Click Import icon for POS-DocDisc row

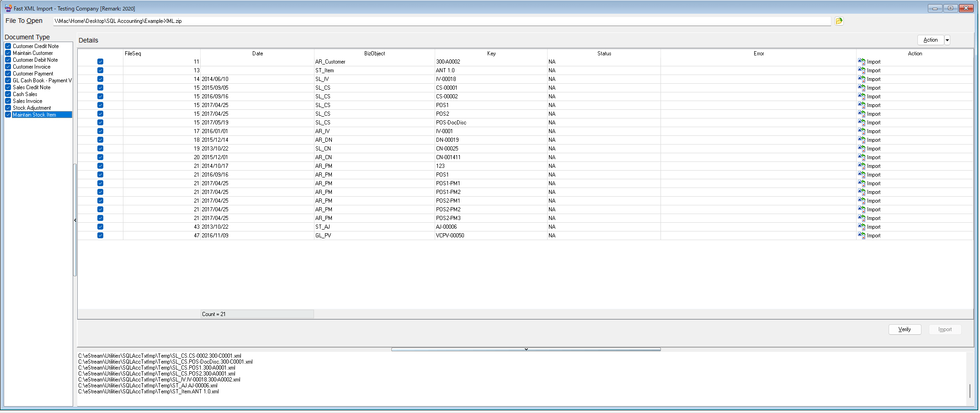click(862, 123)
